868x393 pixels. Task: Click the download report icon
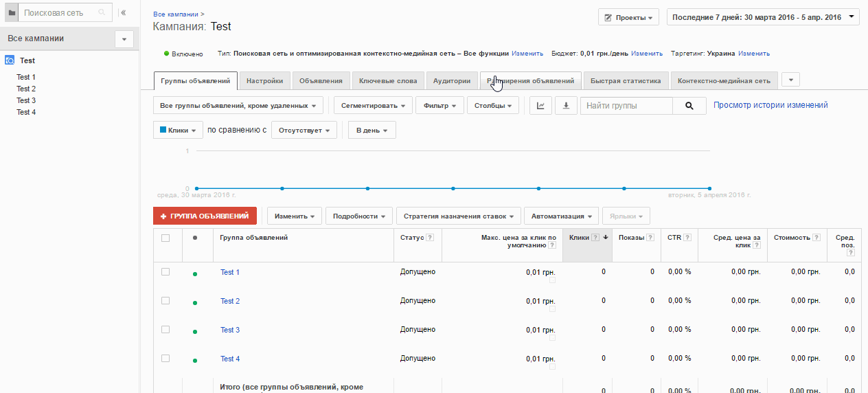(566, 106)
